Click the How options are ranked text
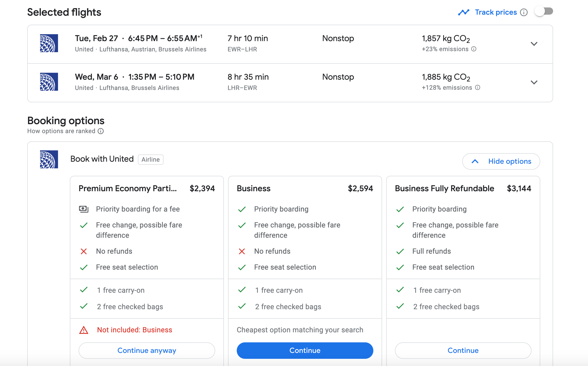Image resolution: width=588 pixels, height=366 pixels. click(x=61, y=131)
